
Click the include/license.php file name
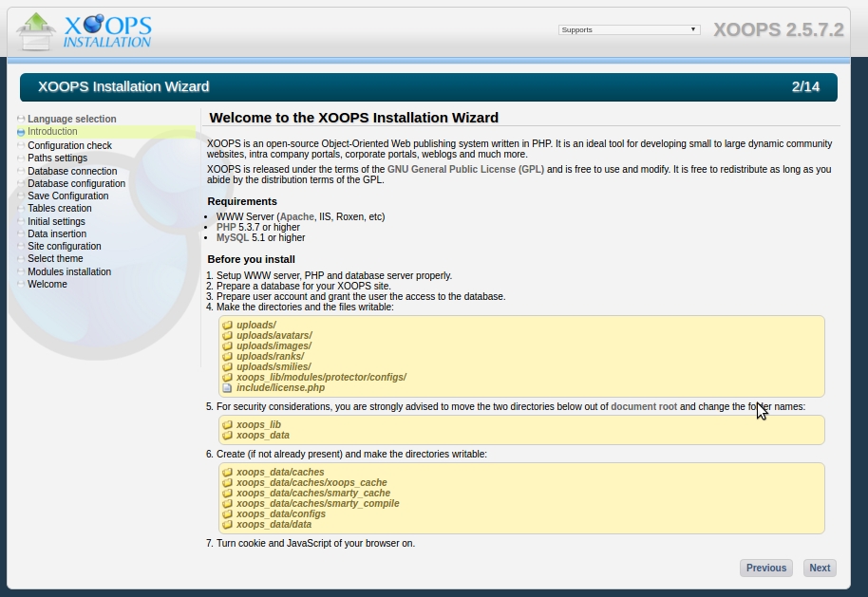281,388
